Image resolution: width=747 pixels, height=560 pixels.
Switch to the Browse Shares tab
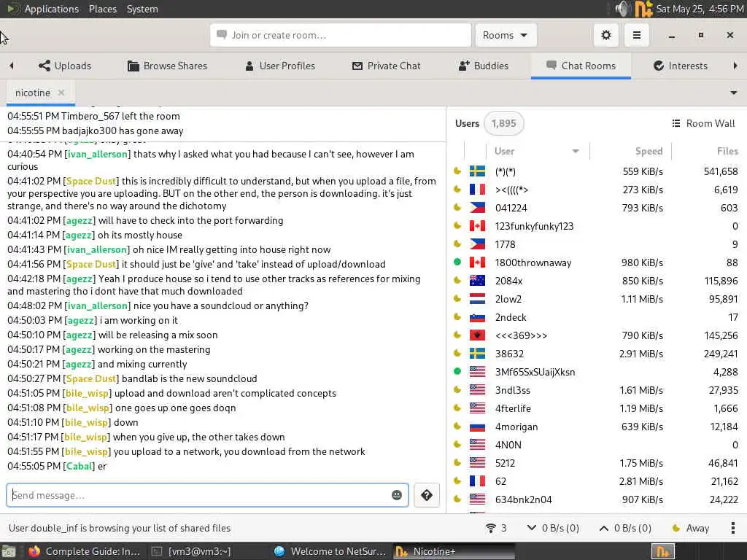pyautogui.click(x=167, y=66)
